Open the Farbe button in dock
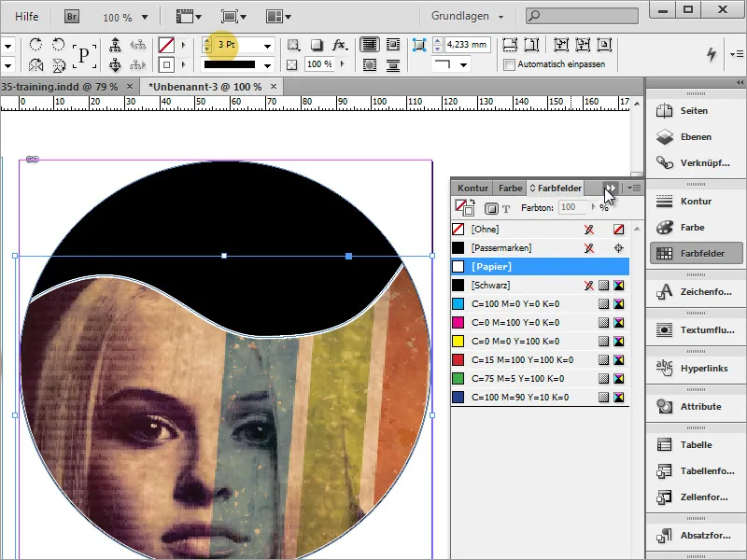Screen dimensions: 747x560 696,227
